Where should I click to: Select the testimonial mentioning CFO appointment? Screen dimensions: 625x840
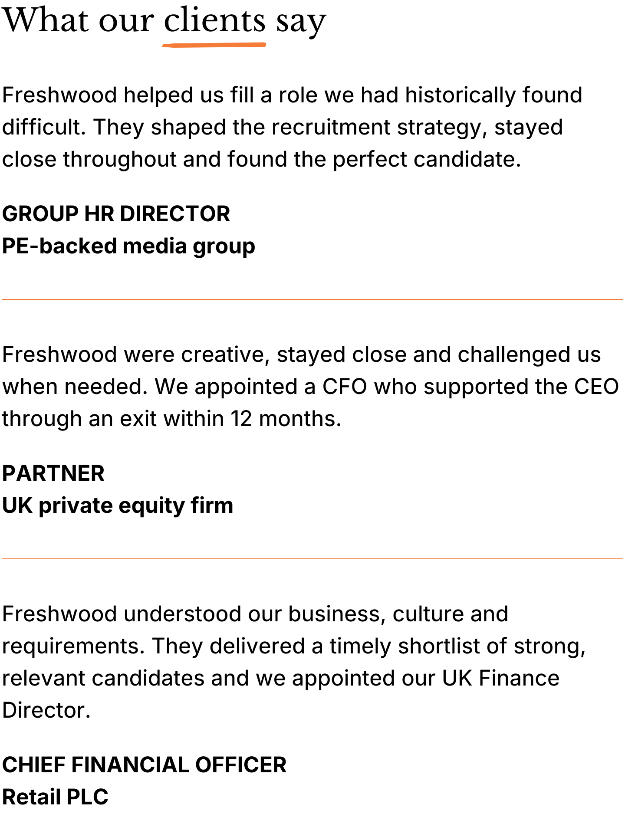tap(310, 387)
